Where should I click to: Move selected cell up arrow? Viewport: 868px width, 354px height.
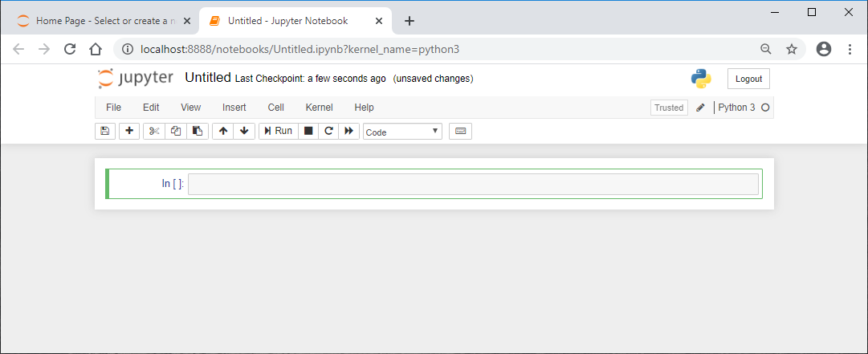223,131
